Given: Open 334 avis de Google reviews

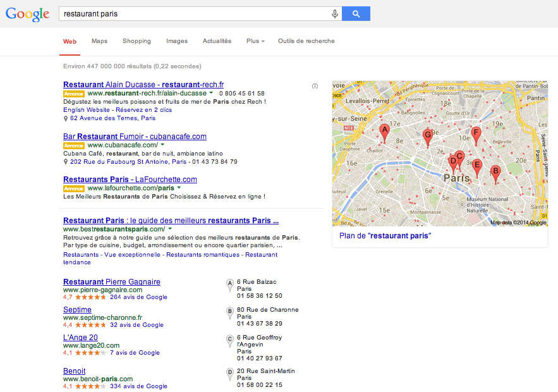Looking at the screenshot, I should pyautogui.click(x=138, y=386).
